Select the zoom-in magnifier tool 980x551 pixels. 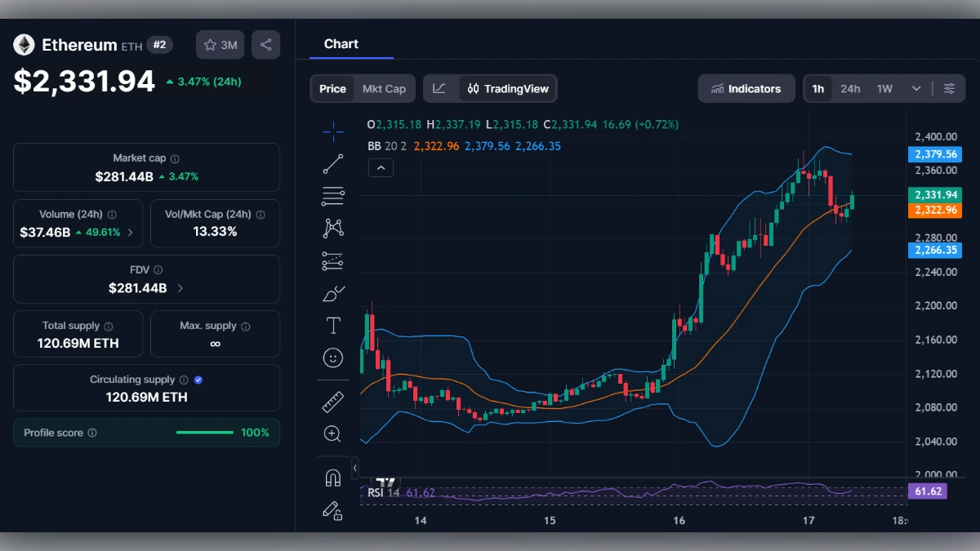pos(332,433)
